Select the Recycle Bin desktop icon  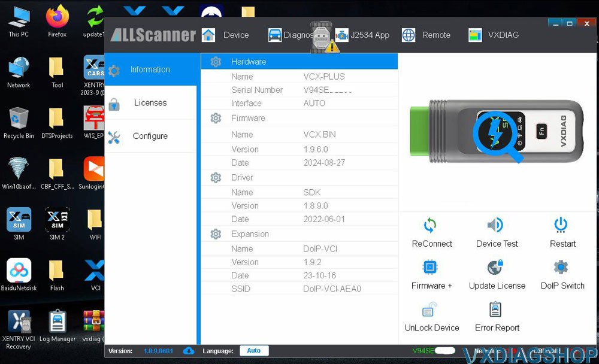pos(19,123)
